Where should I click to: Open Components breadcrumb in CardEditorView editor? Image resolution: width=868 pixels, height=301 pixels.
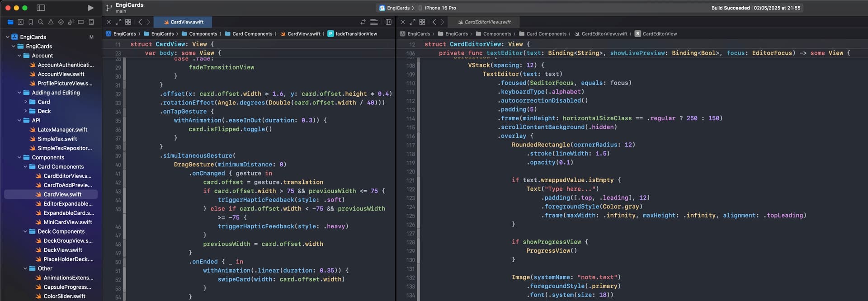tap(494, 34)
